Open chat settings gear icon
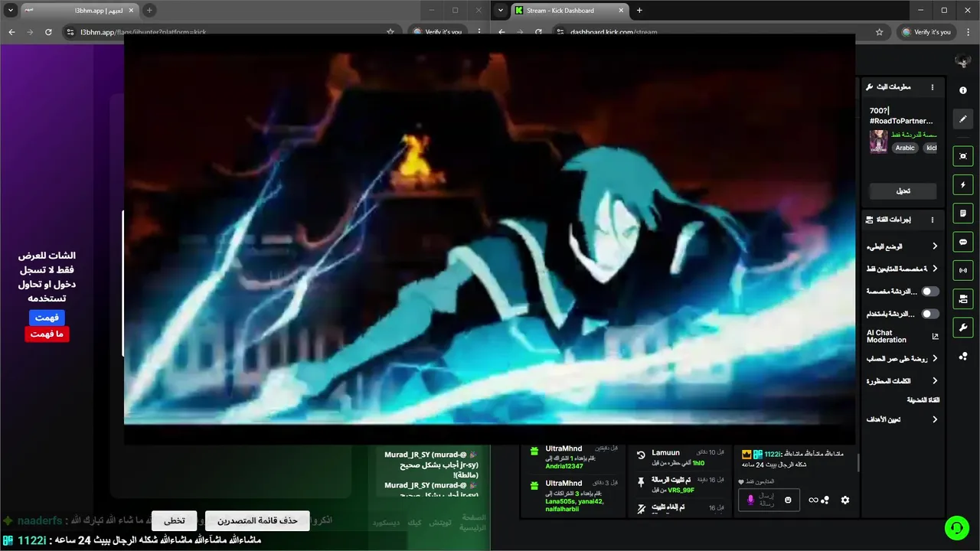Viewport: 980px width, 551px height. tap(845, 500)
